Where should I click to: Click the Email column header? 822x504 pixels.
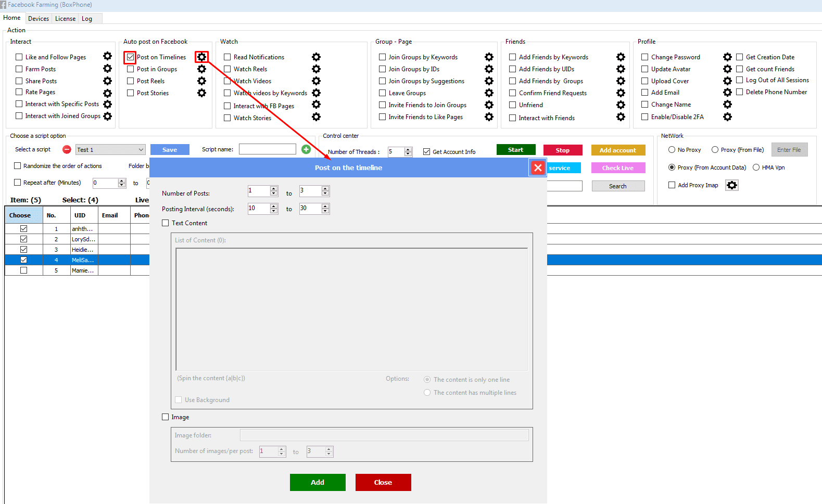click(114, 215)
